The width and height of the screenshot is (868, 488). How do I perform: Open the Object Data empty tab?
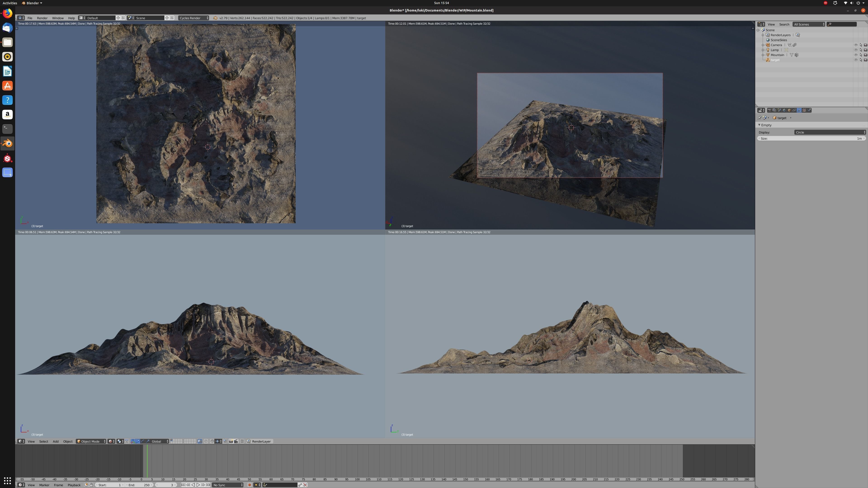799,110
